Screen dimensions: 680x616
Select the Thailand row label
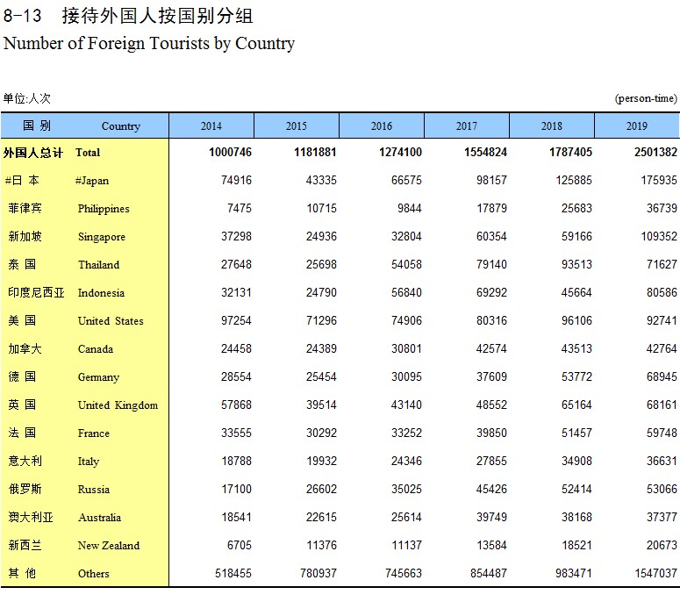[x=98, y=265]
